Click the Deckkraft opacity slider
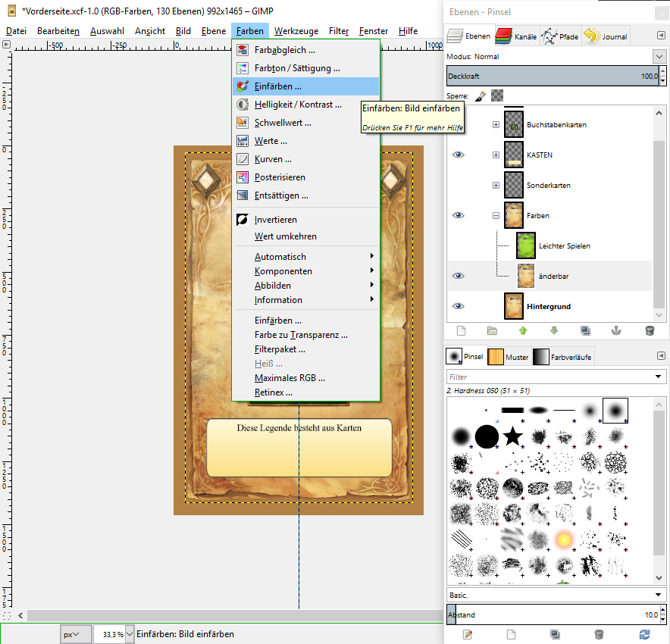The height and width of the screenshot is (644, 670). 552,77
